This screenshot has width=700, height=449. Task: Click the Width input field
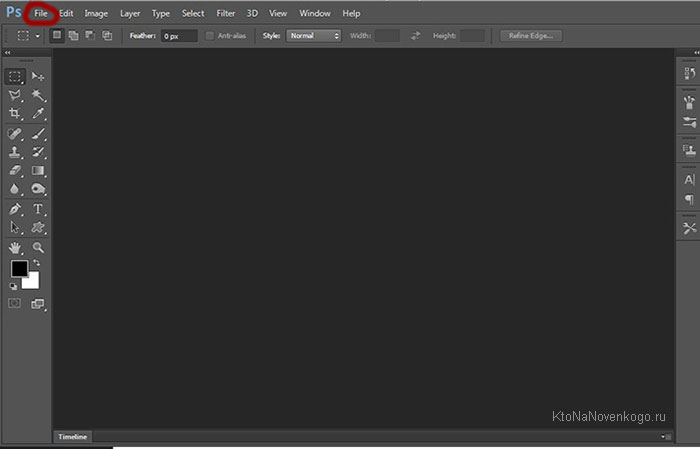(x=387, y=36)
